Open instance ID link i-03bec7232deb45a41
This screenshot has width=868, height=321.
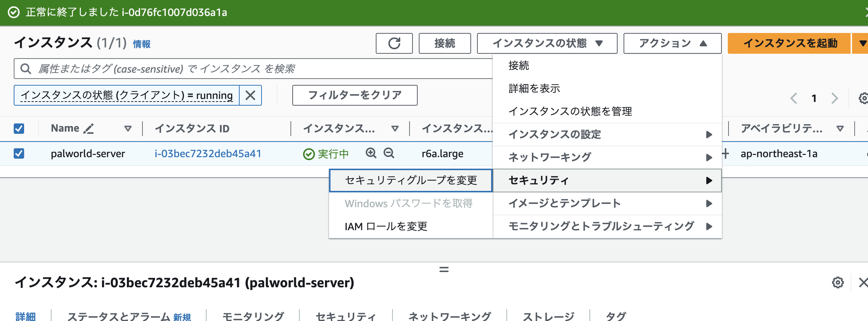click(x=208, y=153)
